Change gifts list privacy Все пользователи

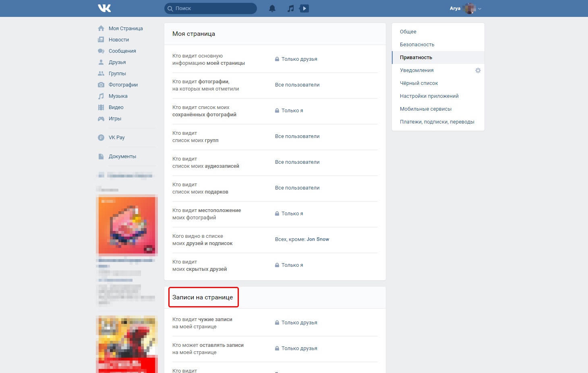pyautogui.click(x=297, y=188)
